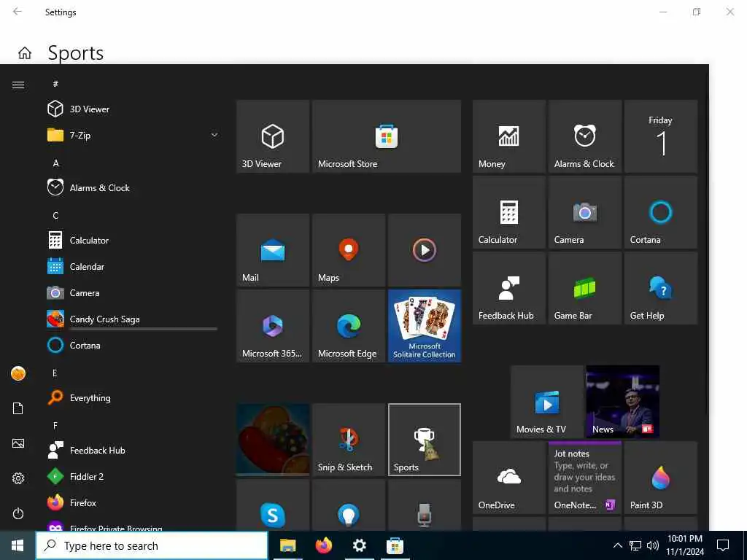Expand the Start menu hamburger button
This screenshot has height=560, width=747.
(18, 85)
